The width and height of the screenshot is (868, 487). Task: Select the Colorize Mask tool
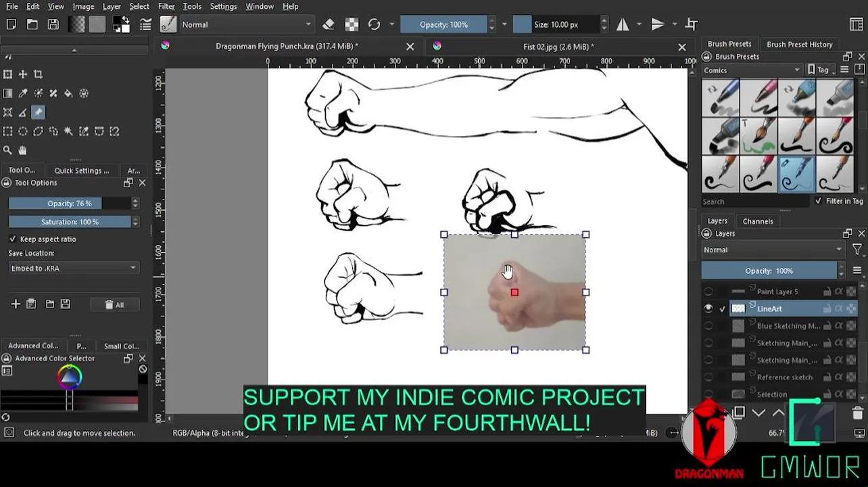click(x=38, y=93)
